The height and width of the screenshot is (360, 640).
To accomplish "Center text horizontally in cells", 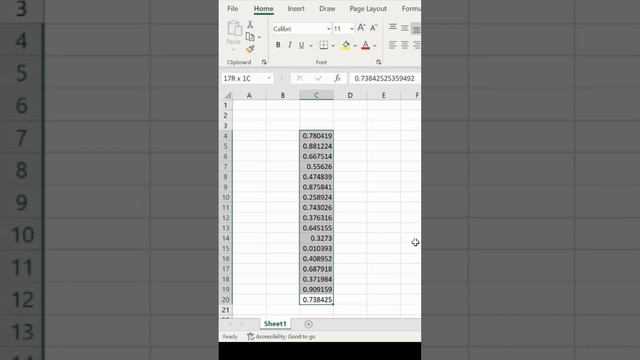I will pos(404,45).
